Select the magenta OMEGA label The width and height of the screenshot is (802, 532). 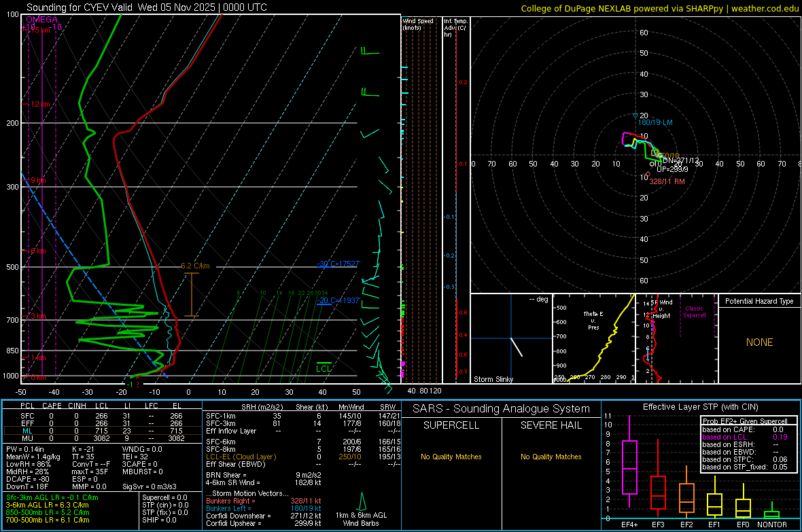click(42, 20)
